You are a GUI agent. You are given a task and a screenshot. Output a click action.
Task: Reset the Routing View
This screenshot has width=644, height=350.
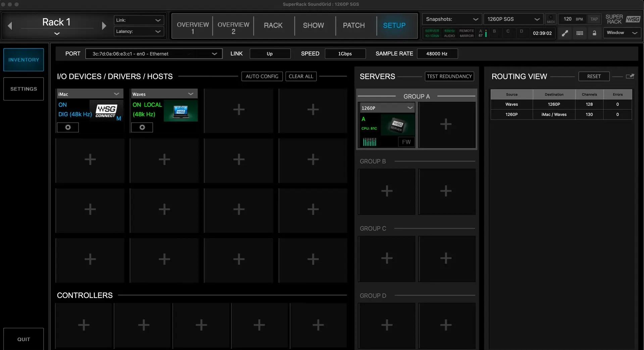594,76
